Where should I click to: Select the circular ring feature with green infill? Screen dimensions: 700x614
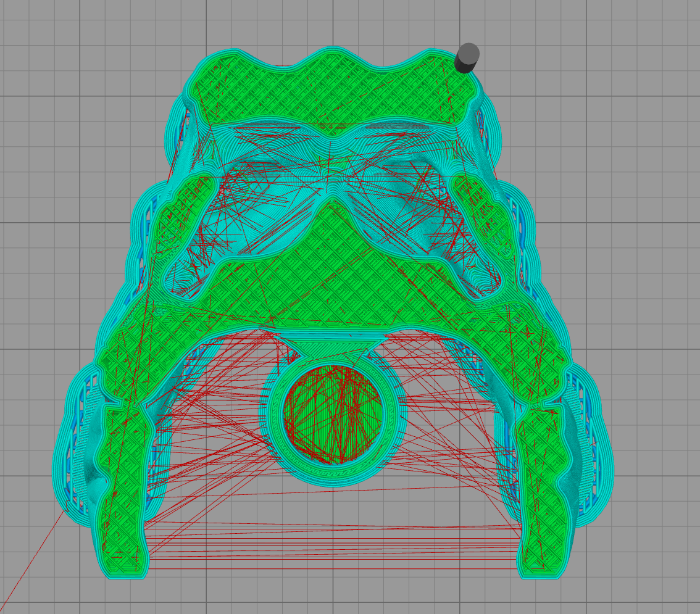pos(333,415)
